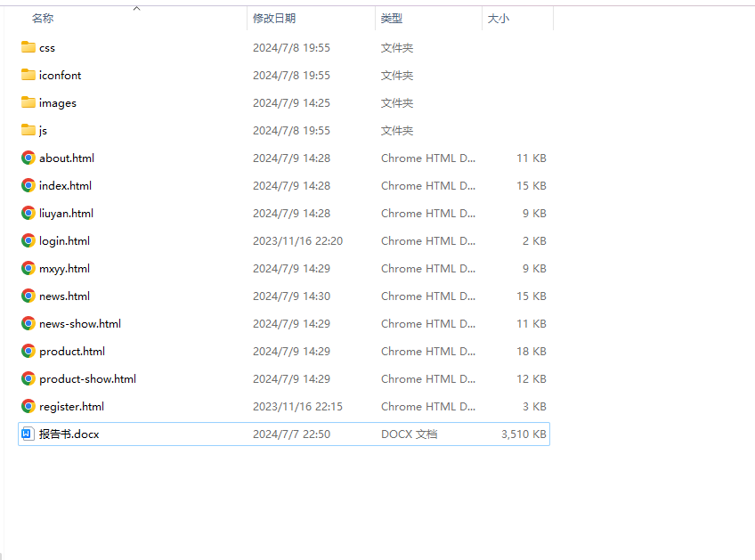Select the file mxyy.html
Image resolution: width=755 pixels, height=560 pixels.
pyautogui.click(x=64, y=269)
